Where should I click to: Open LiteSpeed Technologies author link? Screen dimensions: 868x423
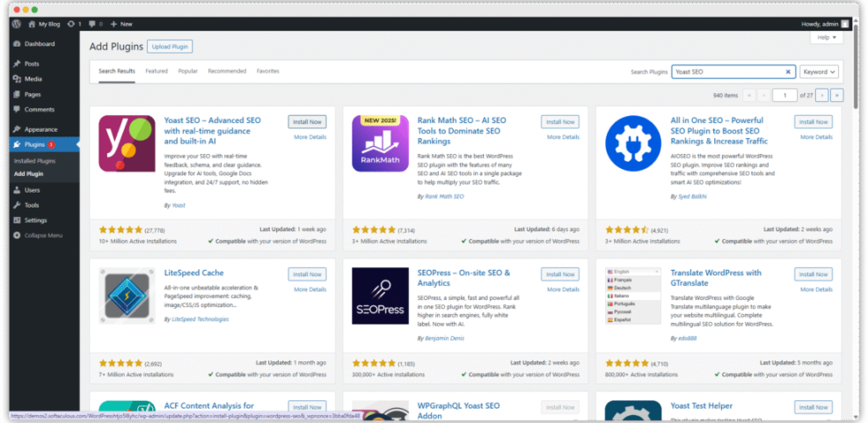(200, 319)
